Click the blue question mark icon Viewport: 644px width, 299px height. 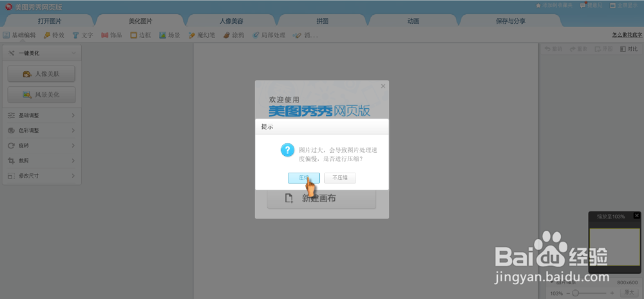[x=287, y=150]
